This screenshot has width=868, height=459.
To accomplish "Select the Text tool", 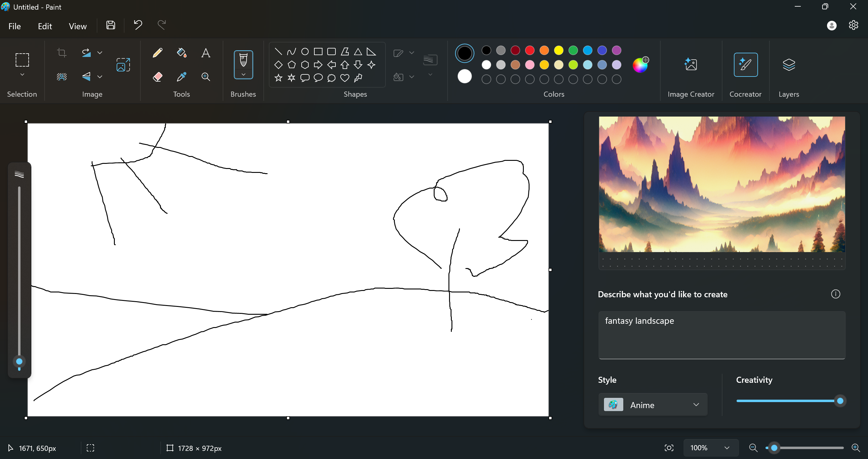I will [x=206, y=53].
